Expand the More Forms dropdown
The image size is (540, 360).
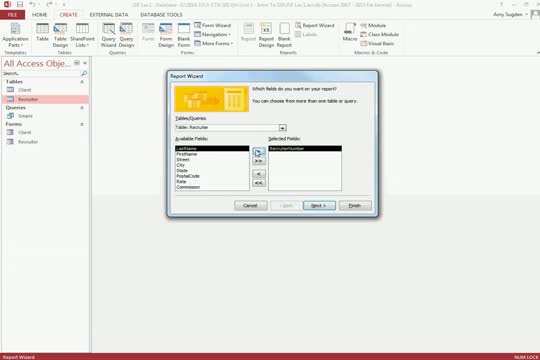214,43
